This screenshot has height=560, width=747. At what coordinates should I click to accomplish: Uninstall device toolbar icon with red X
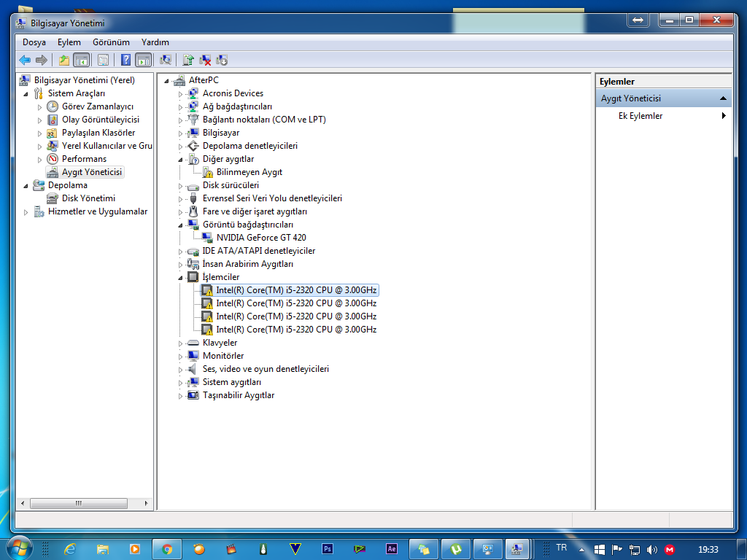pos(205,60)
